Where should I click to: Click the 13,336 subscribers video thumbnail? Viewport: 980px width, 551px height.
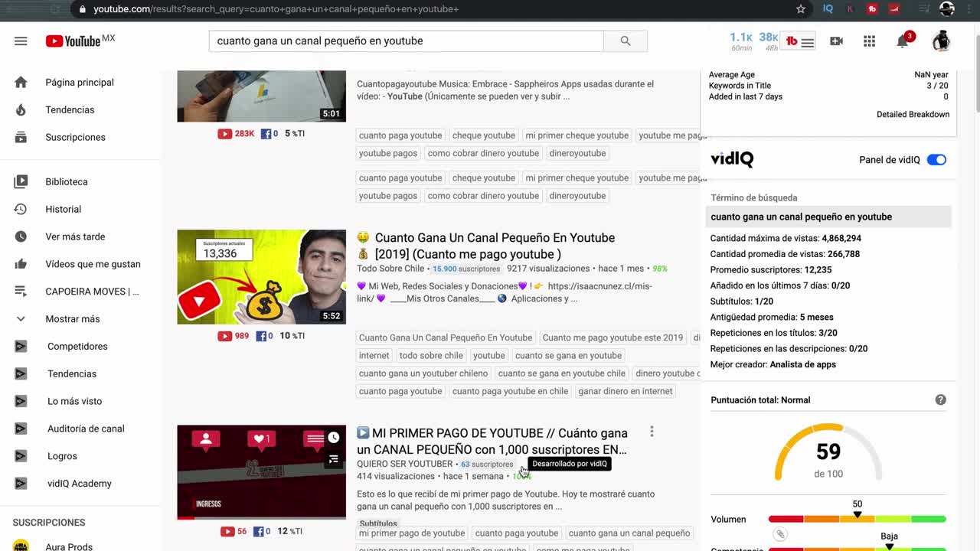click(261, 277)
